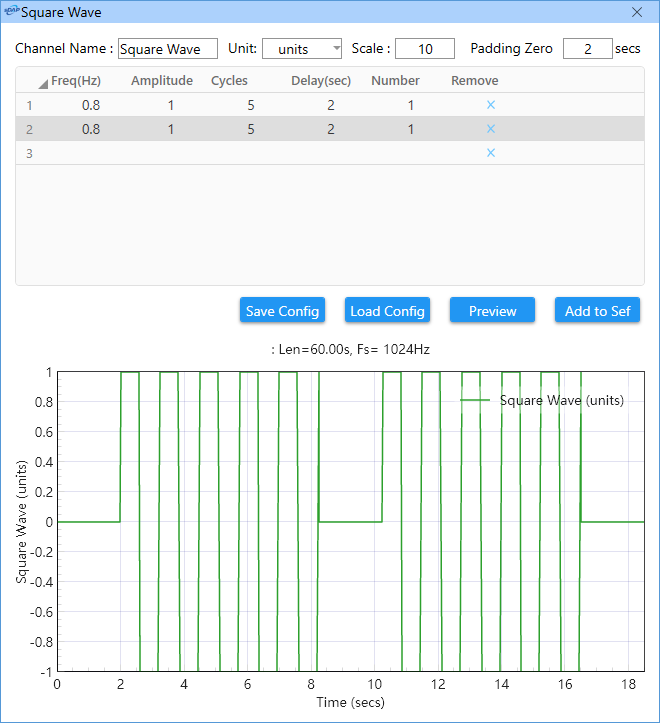Screen dimensions: 660x723
Task: Click the Remove column header
Action: coord(475,81)
